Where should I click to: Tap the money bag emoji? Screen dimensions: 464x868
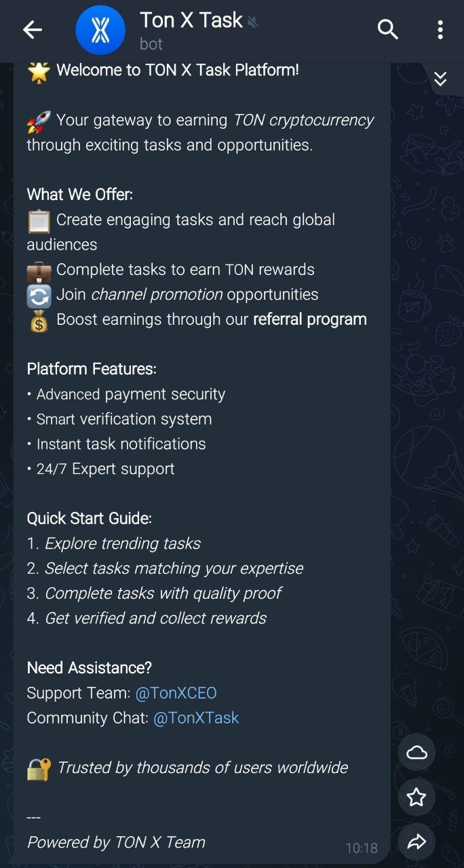pyautogui.click(x=39, y=320)
